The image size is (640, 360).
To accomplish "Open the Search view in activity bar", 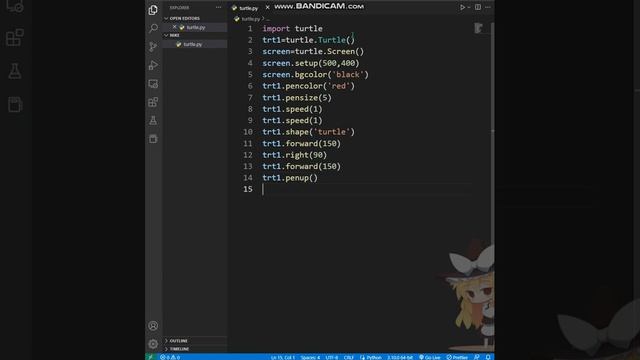I will pos(153,28).
